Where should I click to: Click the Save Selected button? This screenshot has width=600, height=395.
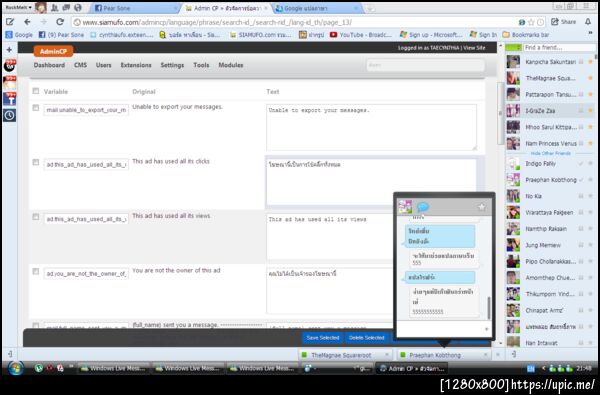pos(323,338)
